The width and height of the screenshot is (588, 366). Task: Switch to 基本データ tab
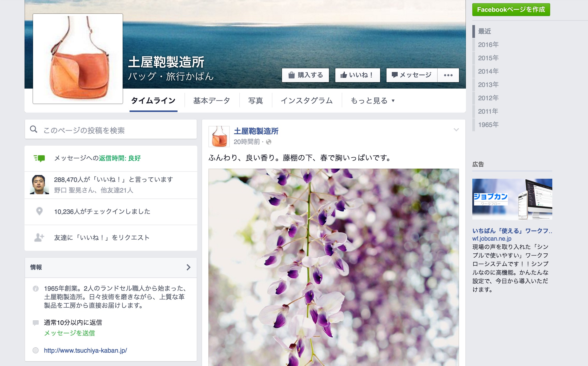point(211,101)
